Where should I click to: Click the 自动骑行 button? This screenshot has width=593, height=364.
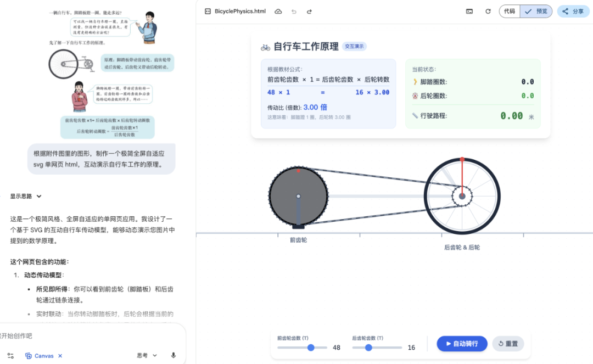(462, 343)
